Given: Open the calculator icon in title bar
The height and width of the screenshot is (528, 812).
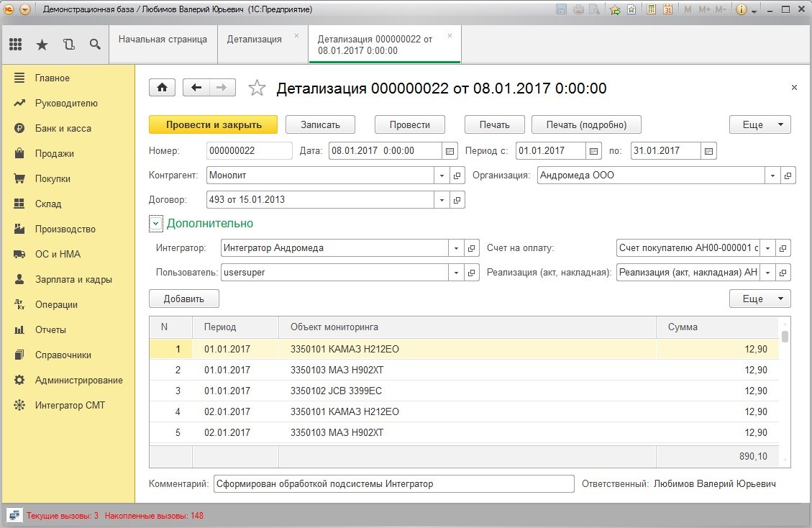Looking at the screenshot, I should click(652, 9).
